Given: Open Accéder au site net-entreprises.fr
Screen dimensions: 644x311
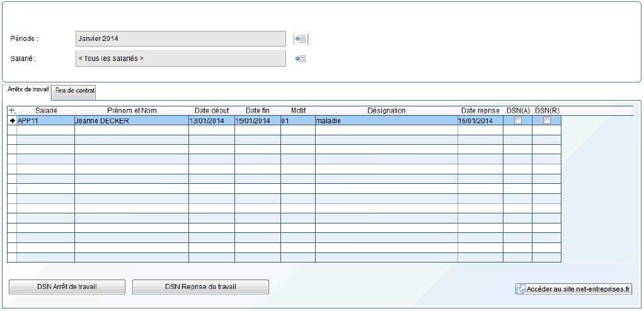Looking at the screenshot, I should (573, 289).
